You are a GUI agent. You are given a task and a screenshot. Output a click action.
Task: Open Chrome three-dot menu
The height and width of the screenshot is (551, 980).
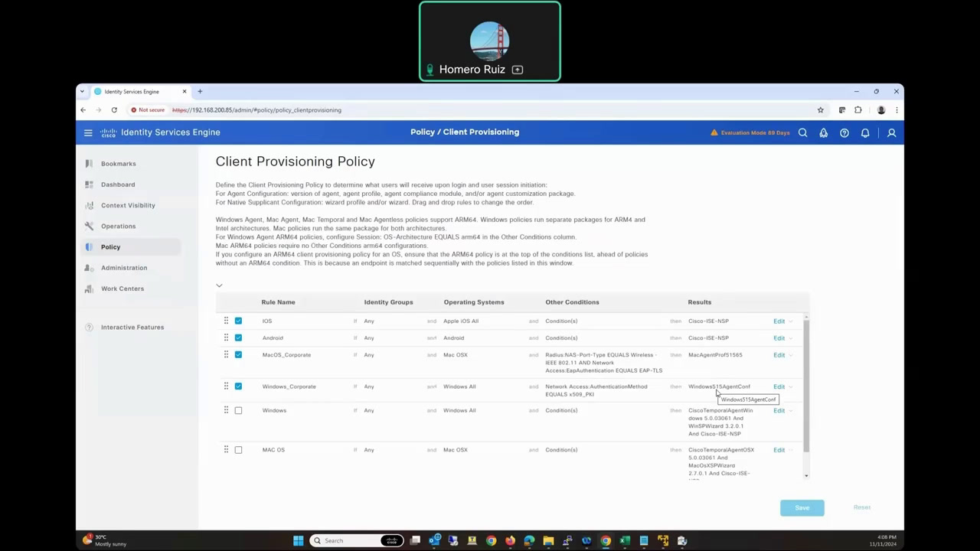coord(897,110)
